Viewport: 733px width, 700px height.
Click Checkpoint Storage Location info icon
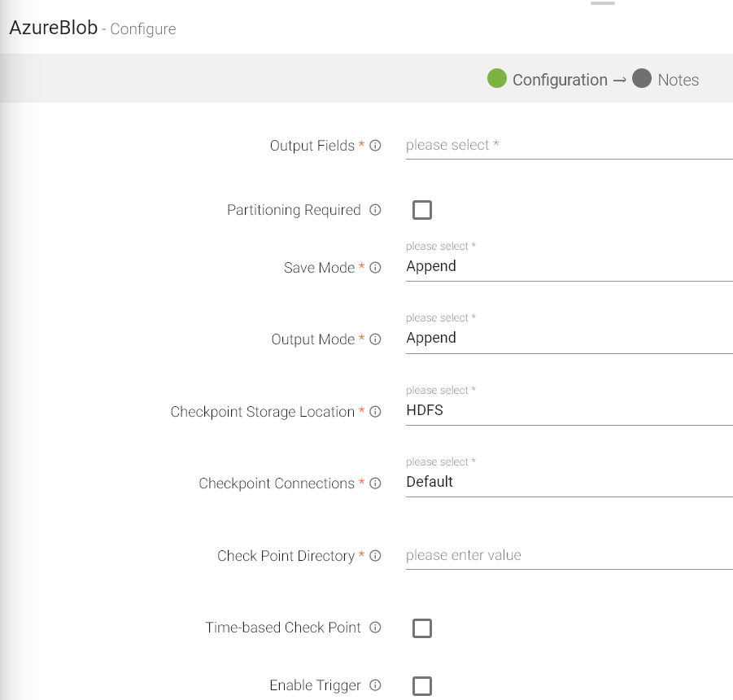375,412
